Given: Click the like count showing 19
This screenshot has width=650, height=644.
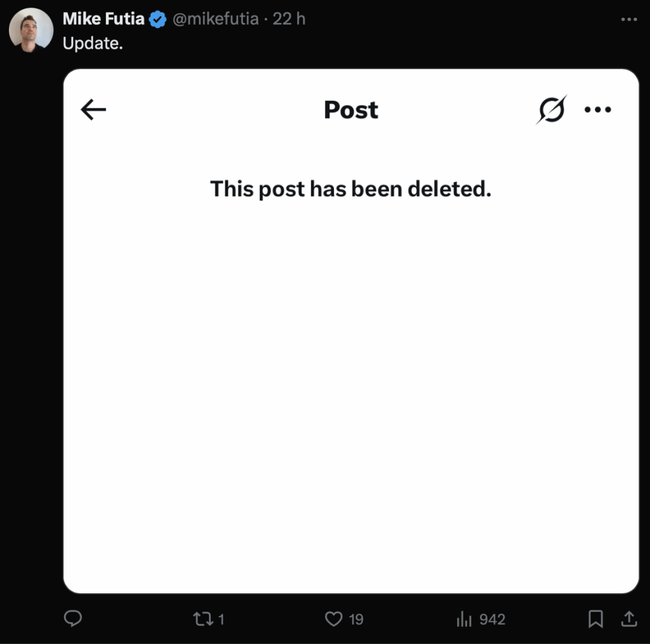Looking at the screenshot, I should point(356,619).
